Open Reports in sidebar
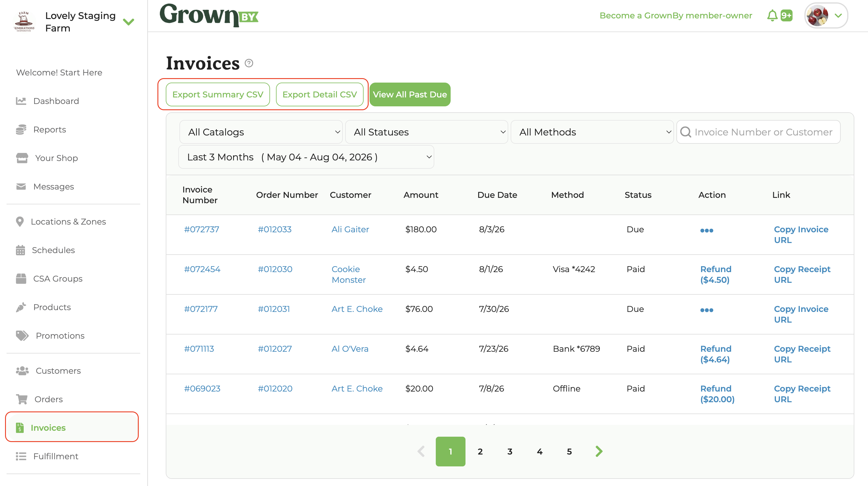Screen dimensions: 868x486 [50, 130]
